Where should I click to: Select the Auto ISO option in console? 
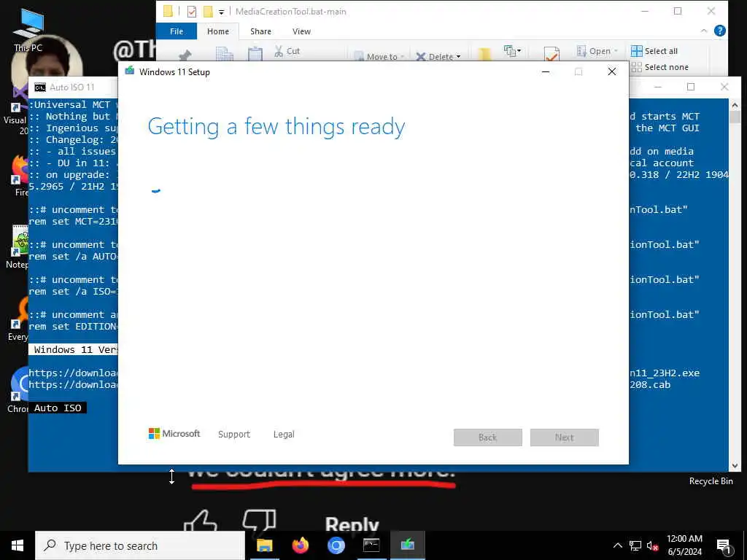(x=58, y=408)
